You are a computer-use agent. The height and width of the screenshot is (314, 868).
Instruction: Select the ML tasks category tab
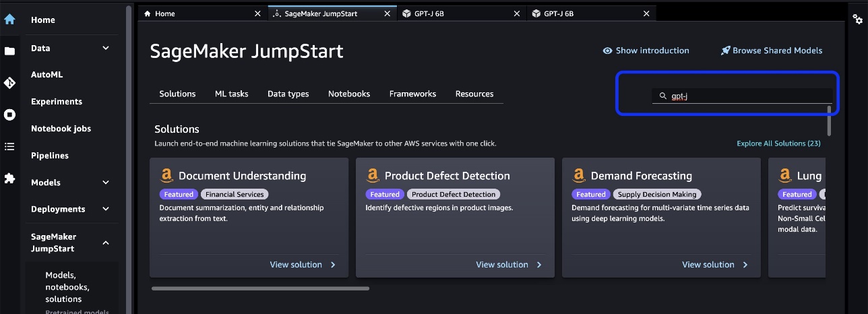[231, 94]
